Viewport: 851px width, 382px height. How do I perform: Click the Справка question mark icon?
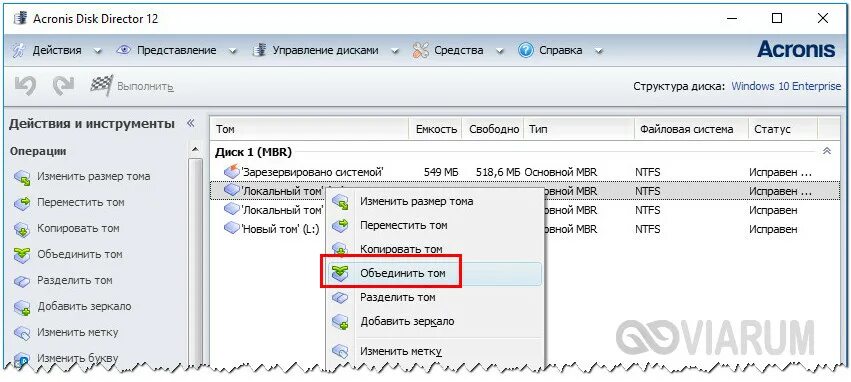point(525,50)
